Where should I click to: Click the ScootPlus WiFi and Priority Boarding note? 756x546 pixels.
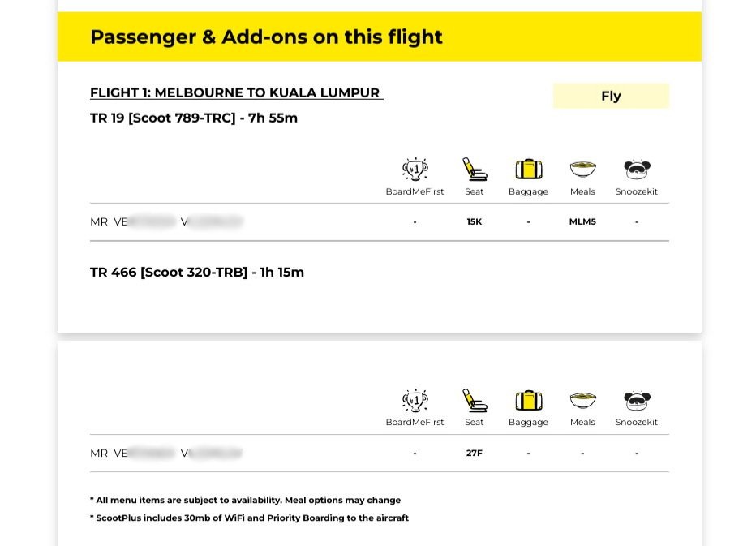point(249,518)
